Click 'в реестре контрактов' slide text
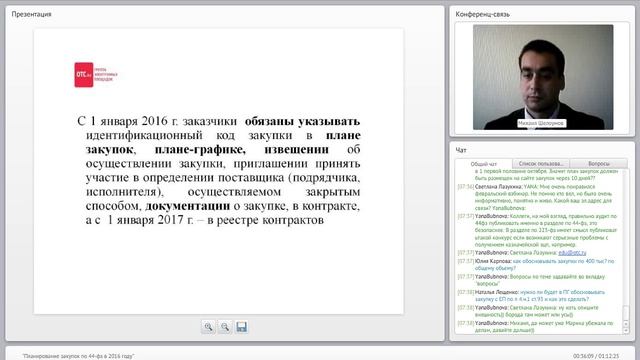The height and width of the screenshot is (360, 640). point(265,220)
